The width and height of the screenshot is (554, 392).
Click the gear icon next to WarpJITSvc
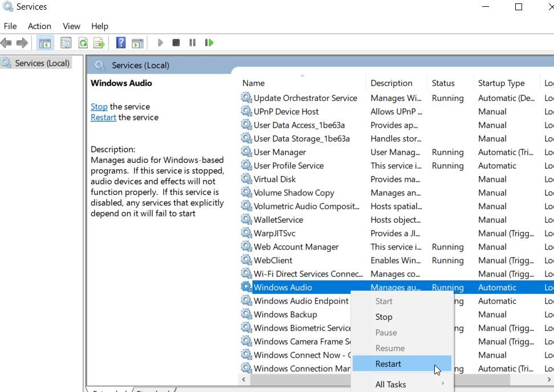point(246,232)
